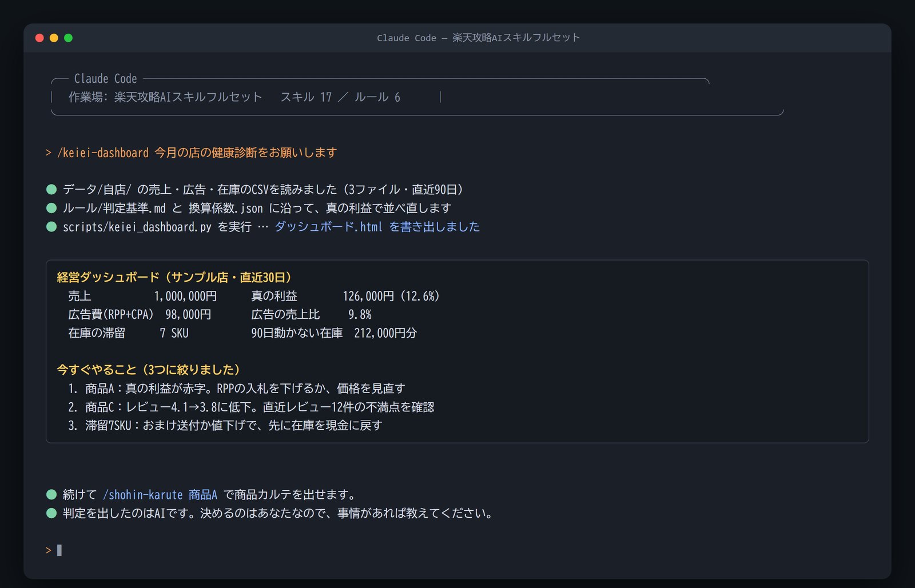Screen dimensions: 915x588
Task: Click the /keiei-dashboard command text
Action: tap(103, 153)
